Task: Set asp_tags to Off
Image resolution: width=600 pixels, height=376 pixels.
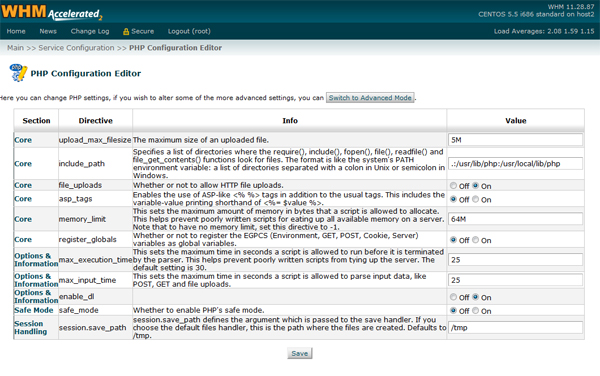Action: pyautogui.click(x=453, y=199)
